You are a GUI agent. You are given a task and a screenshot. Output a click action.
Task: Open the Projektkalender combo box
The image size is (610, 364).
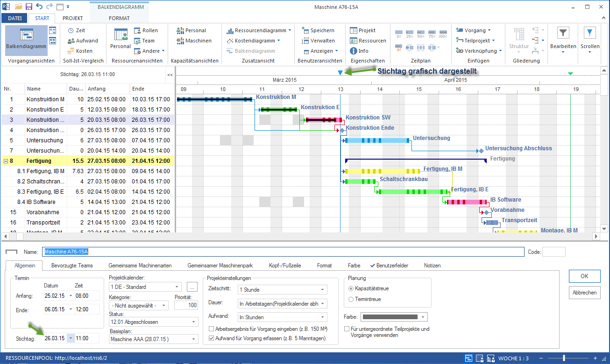(x=145, y=287)
